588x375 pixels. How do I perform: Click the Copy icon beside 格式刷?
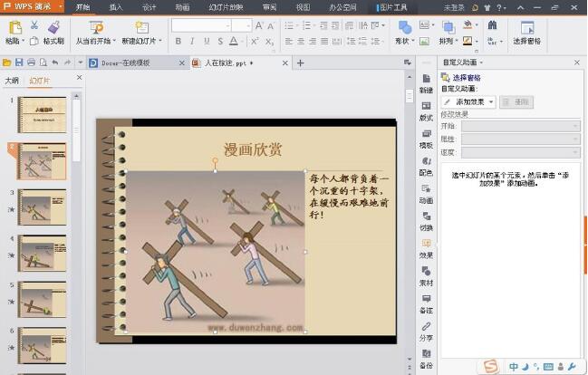(34, 41)
